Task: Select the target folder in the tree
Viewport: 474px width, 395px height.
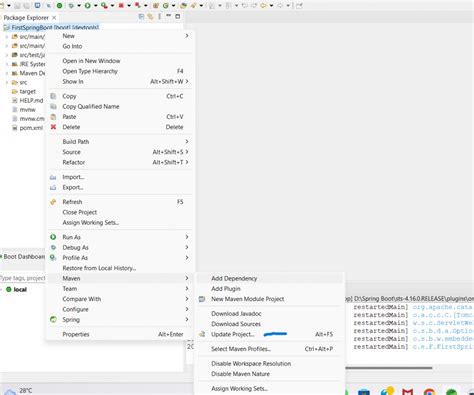Action: (24, 91)
